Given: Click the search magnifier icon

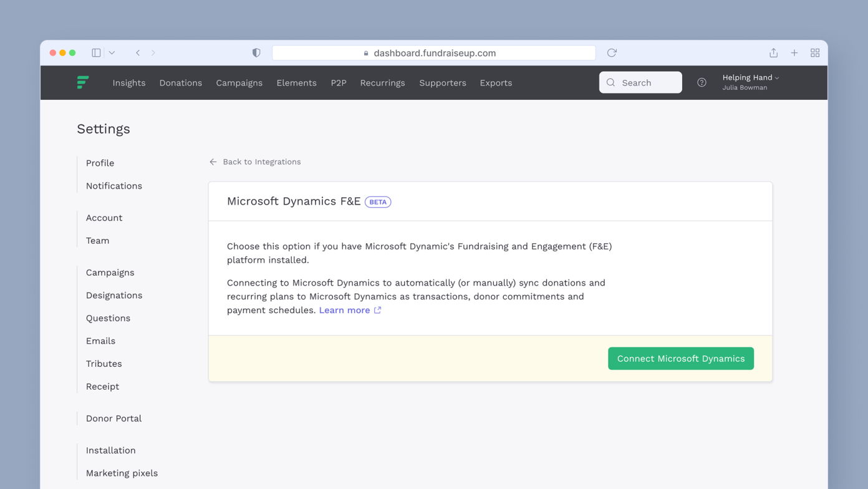Looking at the screenshot, I should click(610, 82).
